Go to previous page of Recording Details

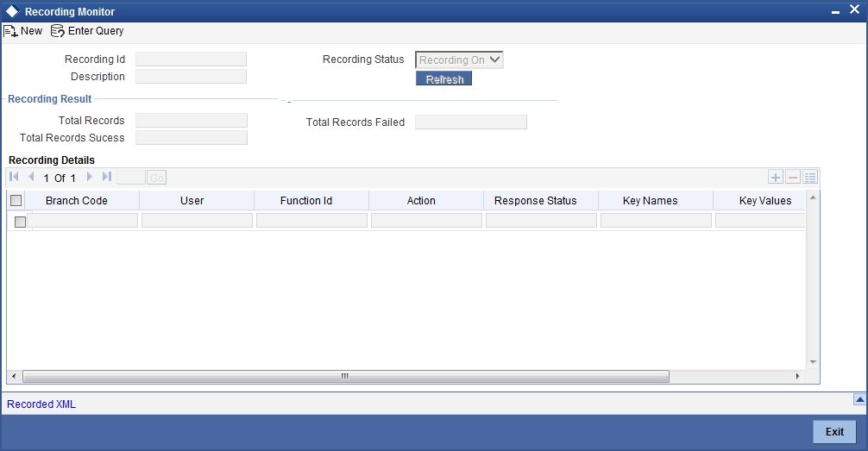click(x=31, y=177)
